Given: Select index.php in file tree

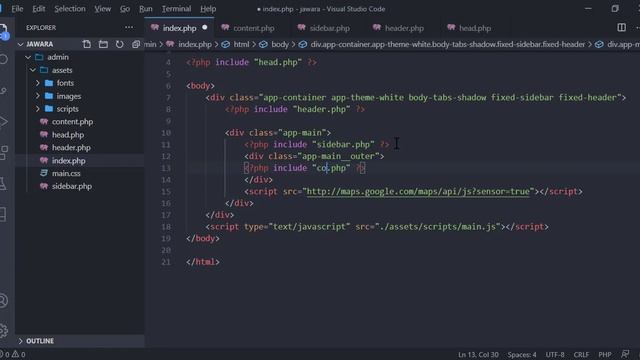Looking at the screenshot, I should [69, 160].
